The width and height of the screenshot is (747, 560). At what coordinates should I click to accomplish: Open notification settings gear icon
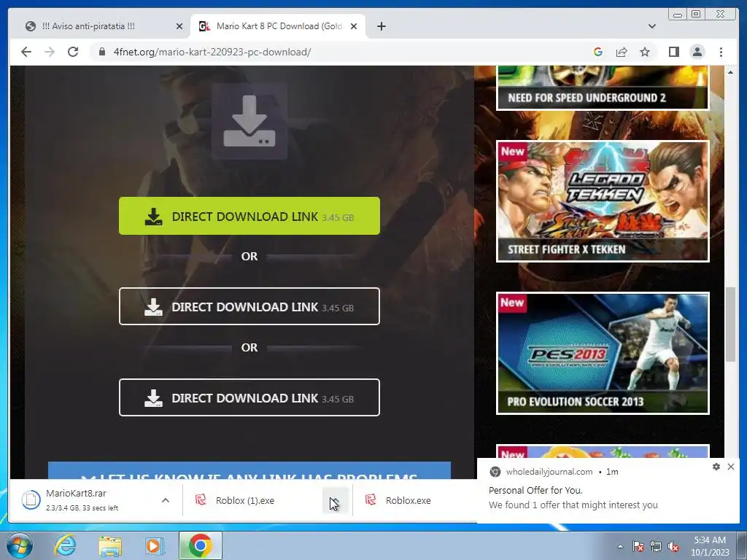(x=716, y=467)
